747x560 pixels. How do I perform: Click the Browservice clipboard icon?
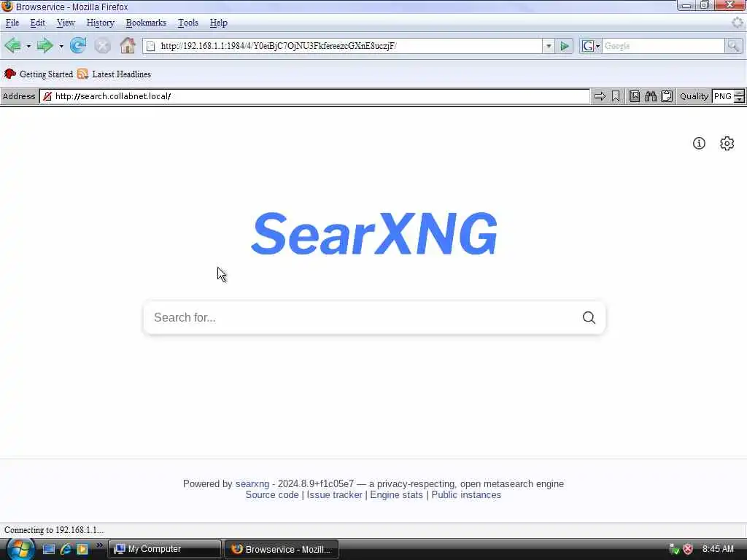[x=667, y=96]
